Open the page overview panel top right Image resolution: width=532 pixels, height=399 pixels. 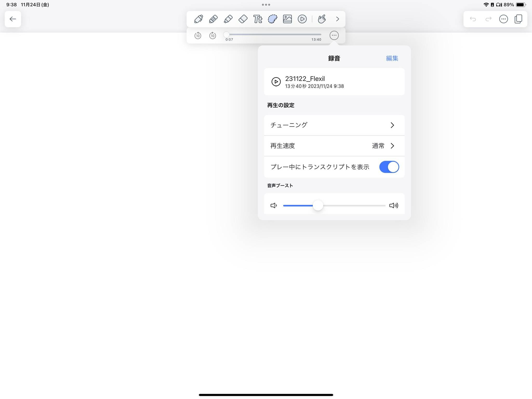click(x=518, y=19)
